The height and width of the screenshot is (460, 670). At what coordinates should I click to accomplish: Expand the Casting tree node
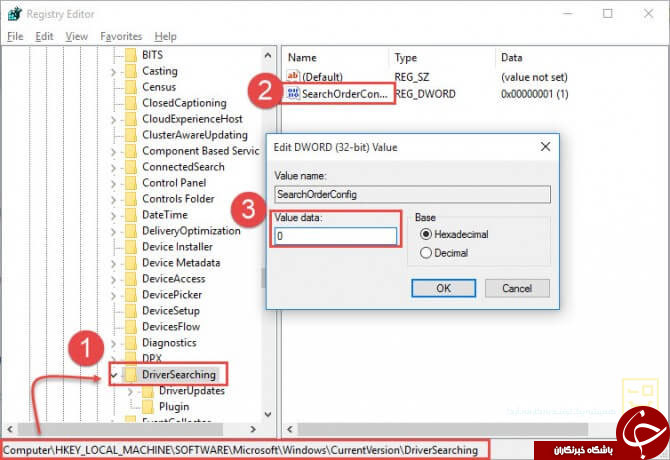pyautogui.click(x=114, y=72)
